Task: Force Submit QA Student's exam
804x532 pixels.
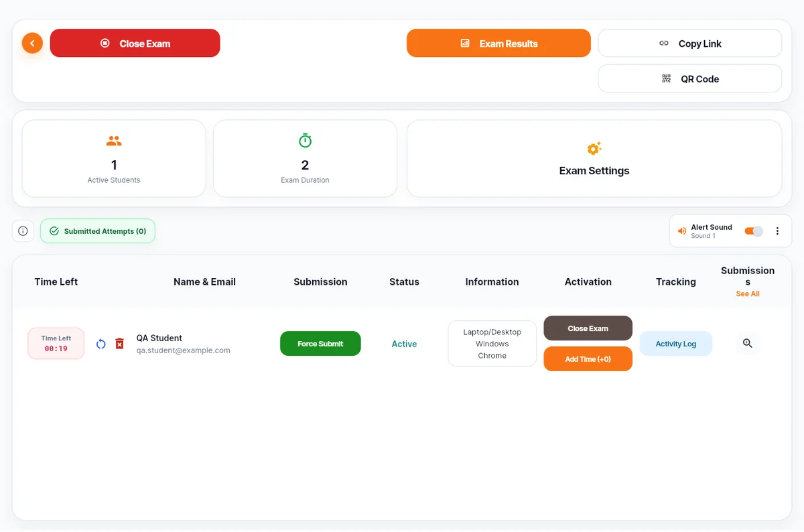Action: 320,344
